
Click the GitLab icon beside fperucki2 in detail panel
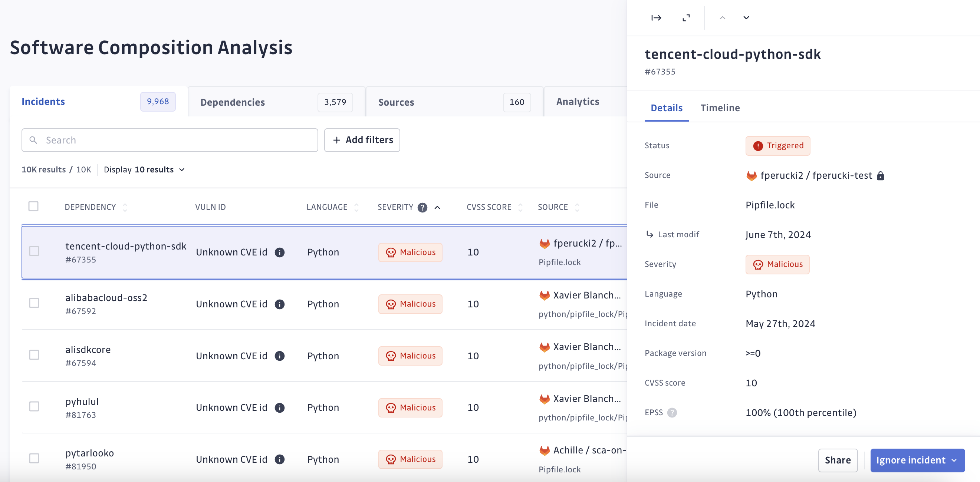[x=752, y=176]
